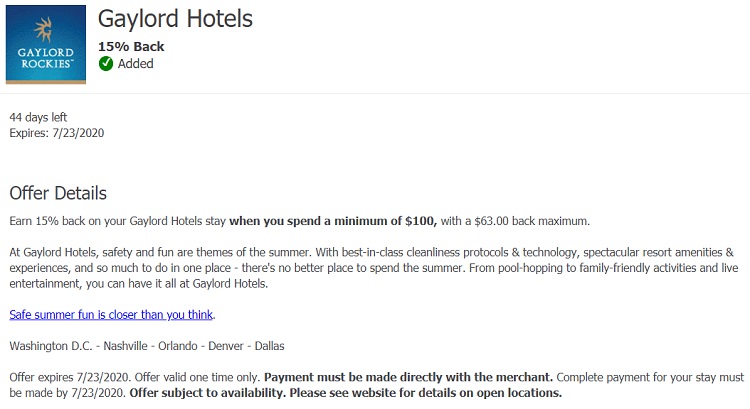Screen dimensions: 750x409
Task: Click the 15% Back label
Action: 131,46
